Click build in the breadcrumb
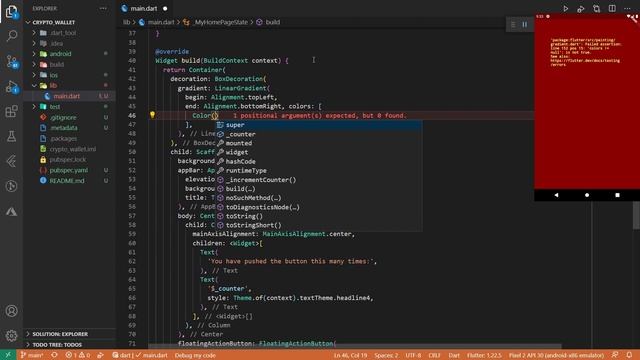The height and width of the screenshot is (360, 640). click(x=273, y=22)
